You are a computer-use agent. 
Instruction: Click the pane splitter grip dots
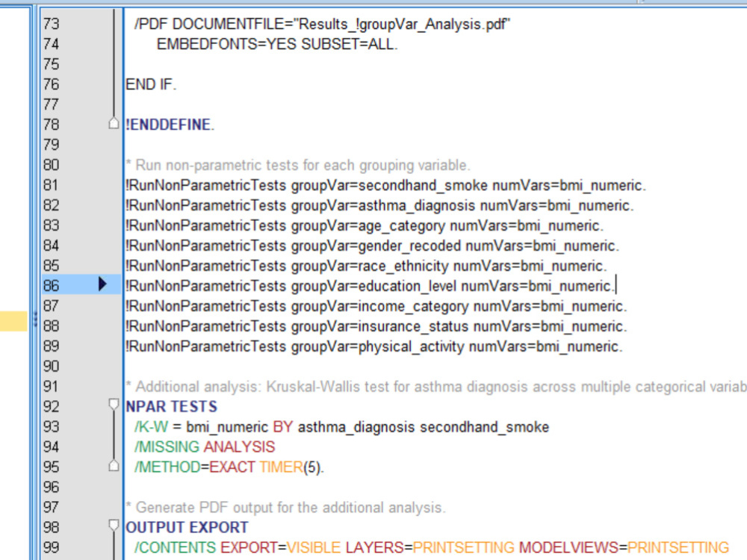click(x=35, y=320)
